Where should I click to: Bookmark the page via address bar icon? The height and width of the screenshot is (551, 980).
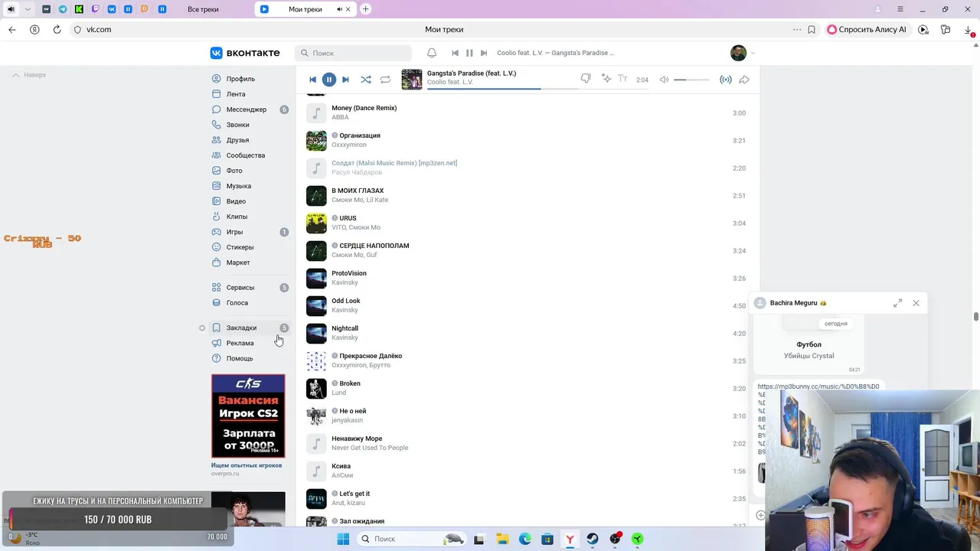coord(812,29)
